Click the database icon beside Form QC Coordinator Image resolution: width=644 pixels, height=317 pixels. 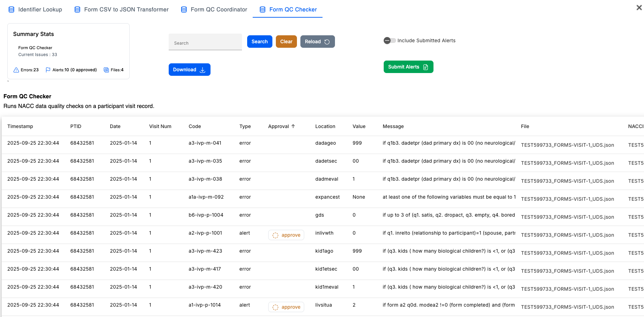tap(184, 10)
